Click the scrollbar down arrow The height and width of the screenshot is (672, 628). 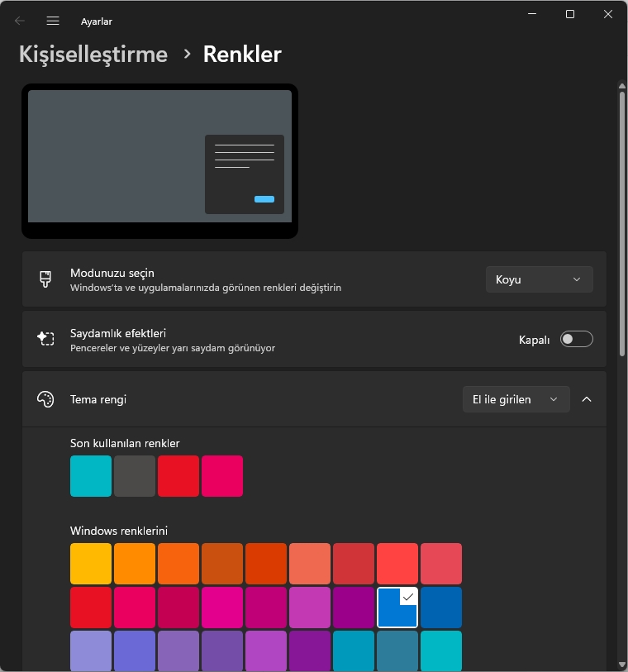[622, 665]
